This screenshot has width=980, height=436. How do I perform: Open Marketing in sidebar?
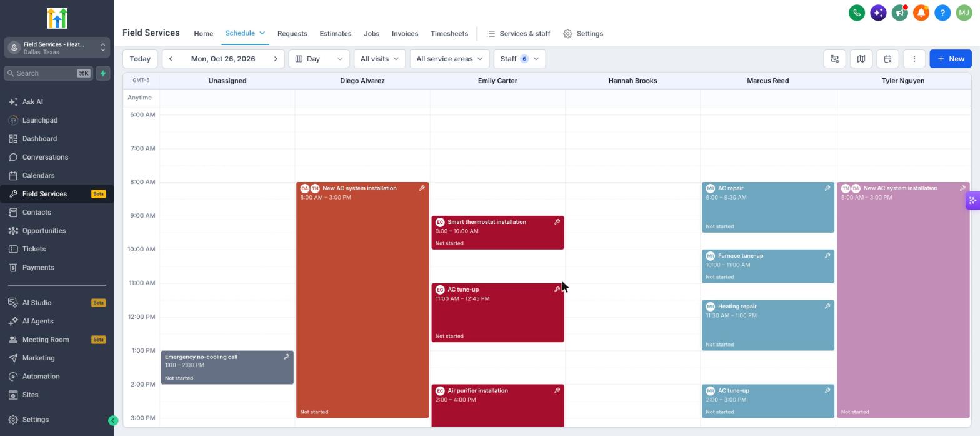point(57,358)
